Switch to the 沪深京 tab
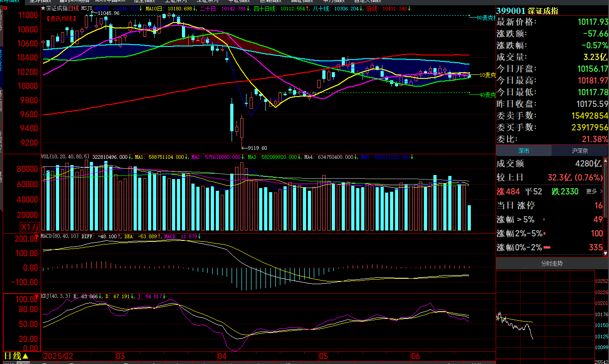 tap(579, 151)
